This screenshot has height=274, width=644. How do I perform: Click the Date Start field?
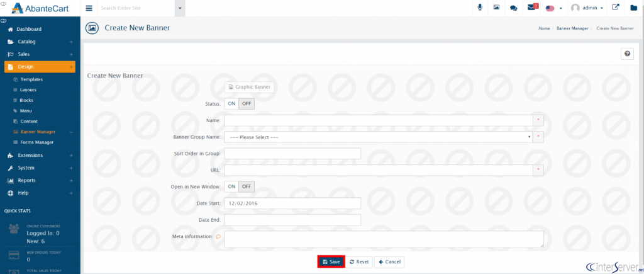(292, 203)
